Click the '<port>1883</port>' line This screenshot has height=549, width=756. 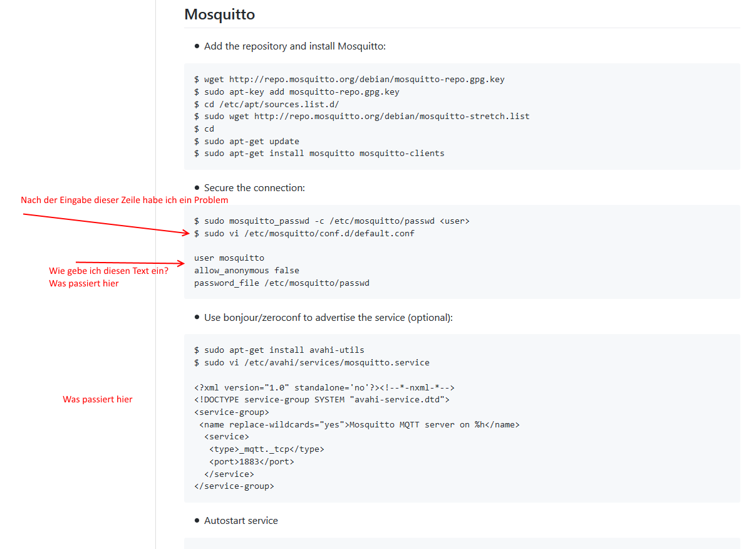click(x=252, y=462)
